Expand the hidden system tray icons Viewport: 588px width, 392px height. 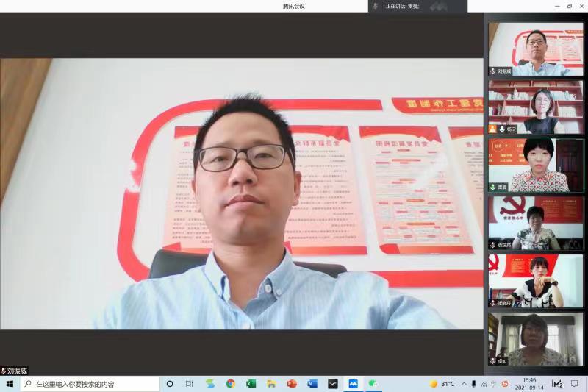[x=463, y=384]
